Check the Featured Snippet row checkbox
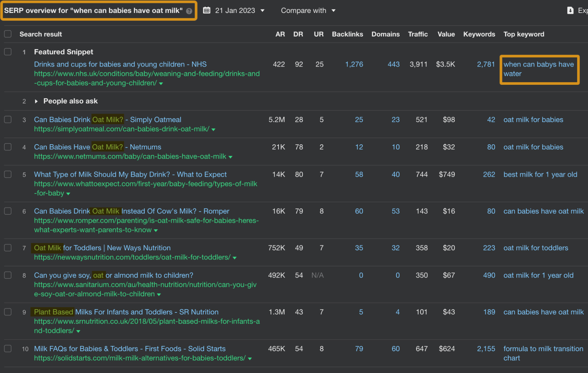 8,52
